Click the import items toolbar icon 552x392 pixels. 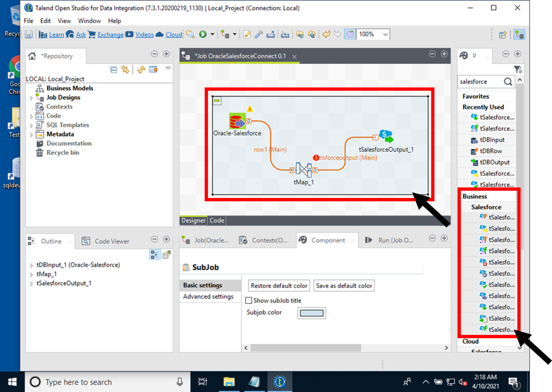(x=285, y=34)
